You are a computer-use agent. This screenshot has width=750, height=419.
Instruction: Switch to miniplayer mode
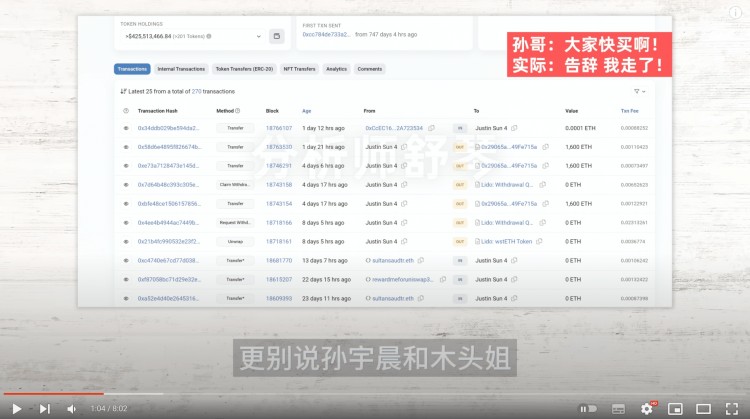tap(675, 408)
